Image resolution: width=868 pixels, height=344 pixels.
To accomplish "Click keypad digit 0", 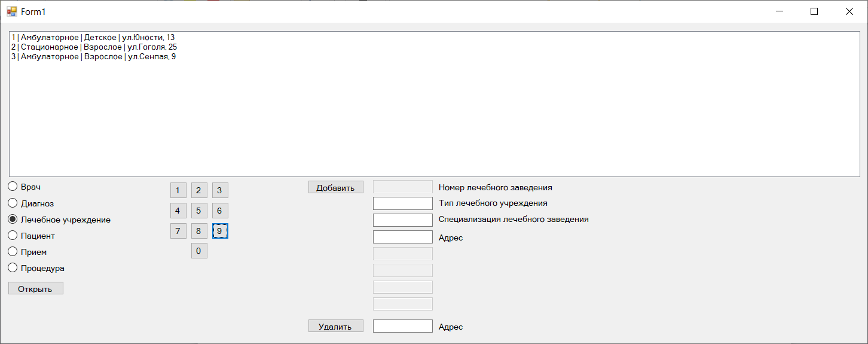I will (x=199, y=251).
